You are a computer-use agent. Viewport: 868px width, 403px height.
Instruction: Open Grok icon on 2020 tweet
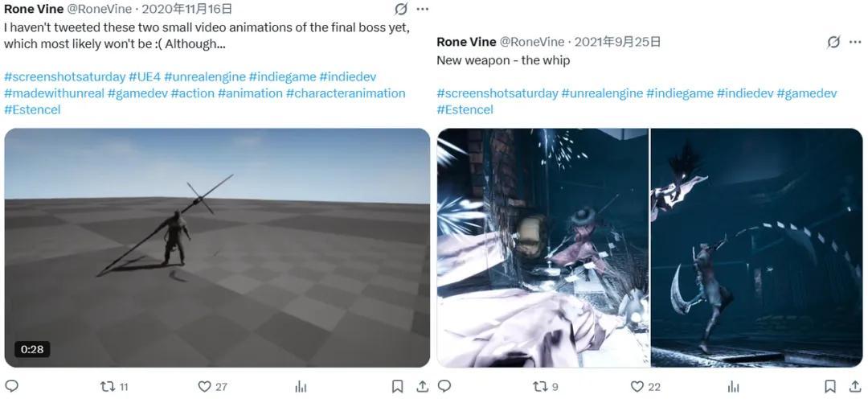pyautogui.click(x=401, y=9)
